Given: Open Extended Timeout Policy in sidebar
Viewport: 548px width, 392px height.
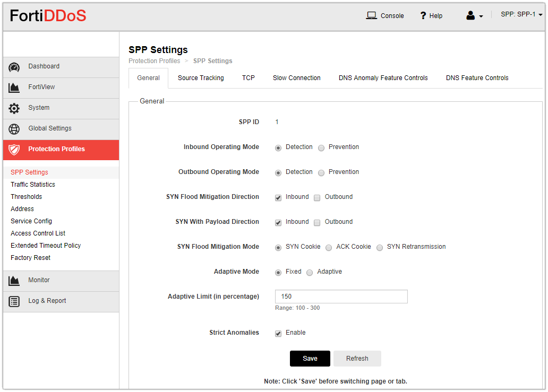Looking at the screenshot, I should (46, 246).
